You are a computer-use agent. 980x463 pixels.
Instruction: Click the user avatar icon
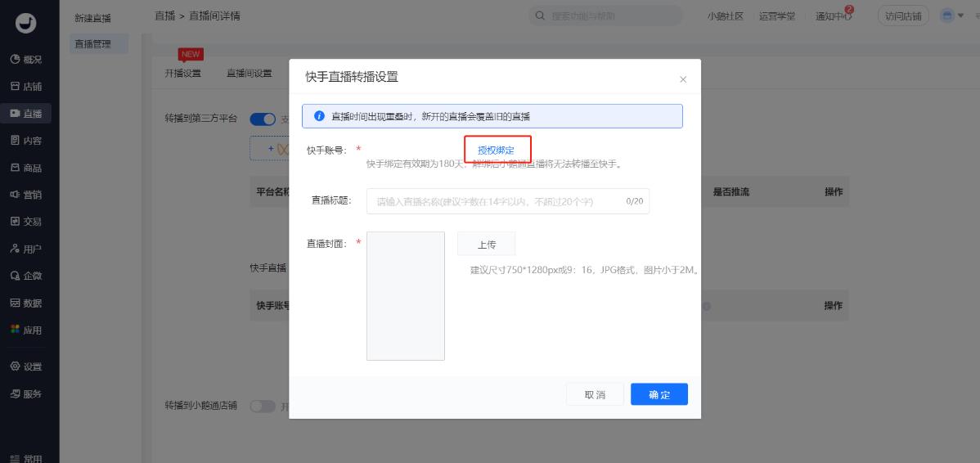[947, 16]
